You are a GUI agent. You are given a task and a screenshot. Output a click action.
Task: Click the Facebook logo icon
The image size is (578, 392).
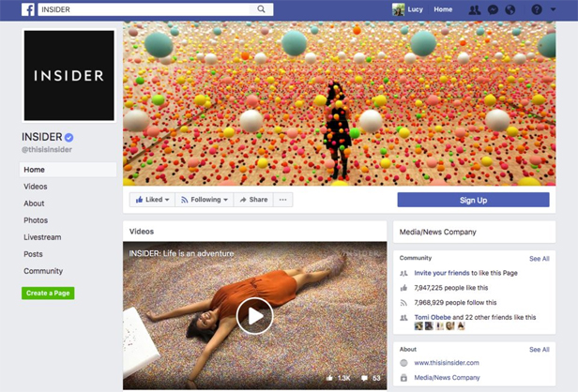click(28, 9)
